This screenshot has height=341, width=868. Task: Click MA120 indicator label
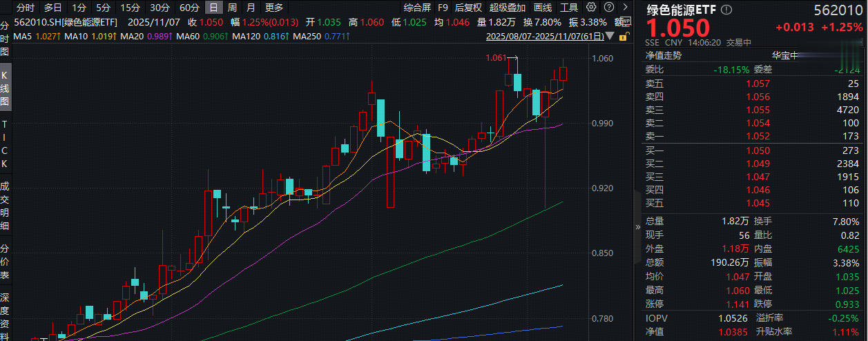pyautogui.click(x=244, y=36)
